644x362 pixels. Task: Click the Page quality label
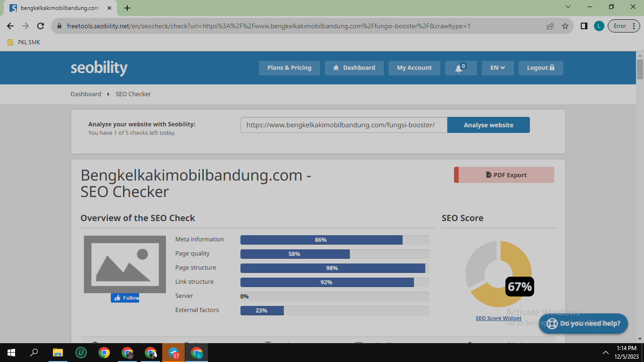point(192,254)
